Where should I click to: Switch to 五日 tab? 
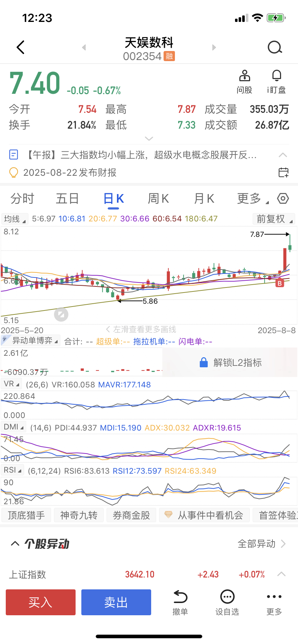(x=67, y=198)
